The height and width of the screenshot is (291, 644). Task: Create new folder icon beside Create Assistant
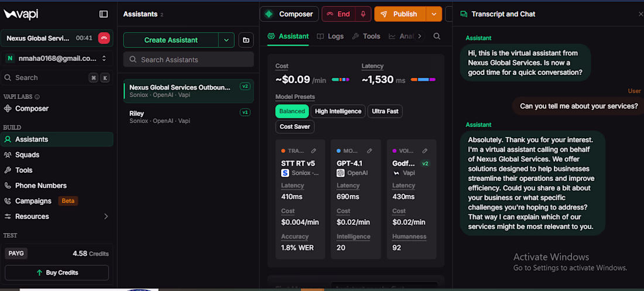click(x=246, y=40)
